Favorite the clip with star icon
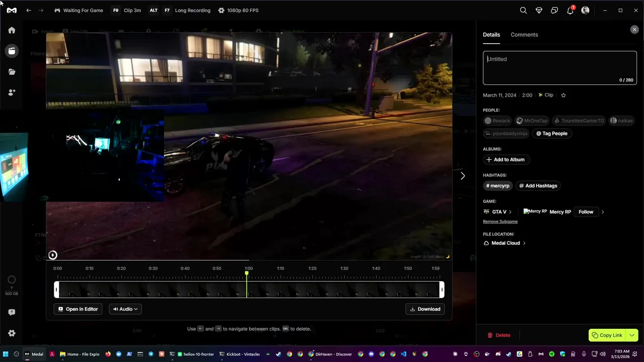Viewport: 644px width, 362px height. tap(563, 95)
